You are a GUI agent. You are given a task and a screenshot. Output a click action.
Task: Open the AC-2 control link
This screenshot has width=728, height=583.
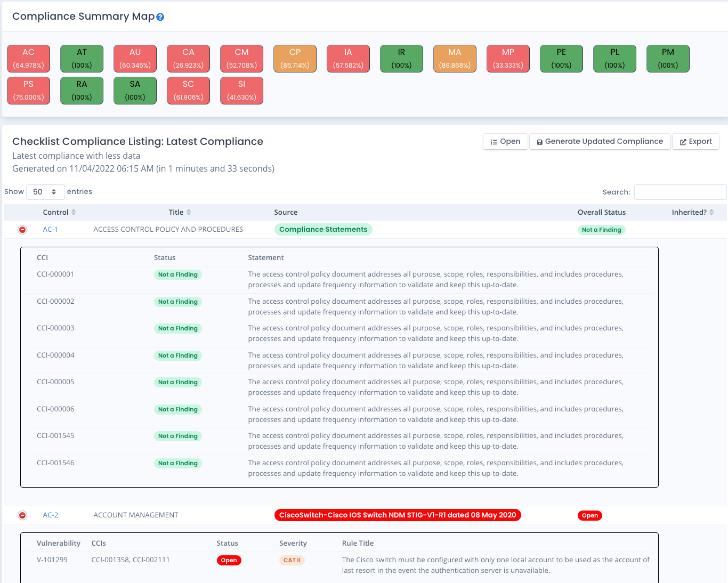(x=51, y=515)
